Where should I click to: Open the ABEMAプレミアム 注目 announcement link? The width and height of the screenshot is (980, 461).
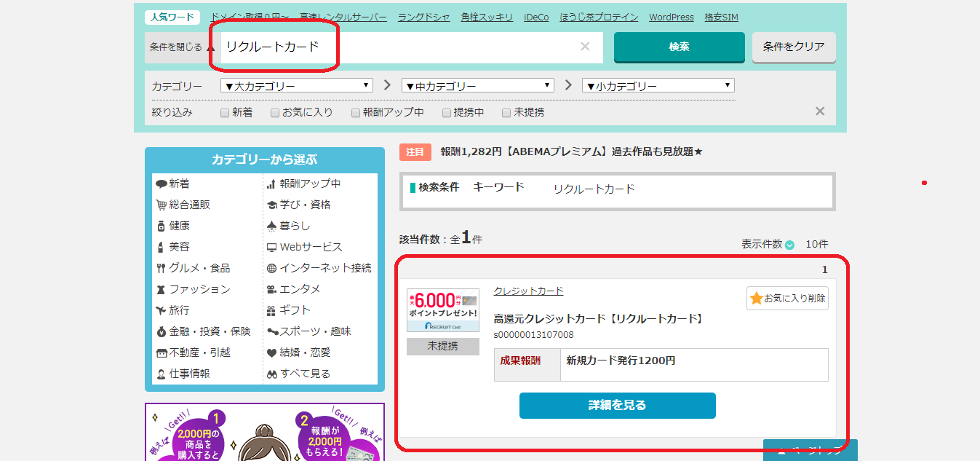571,152
